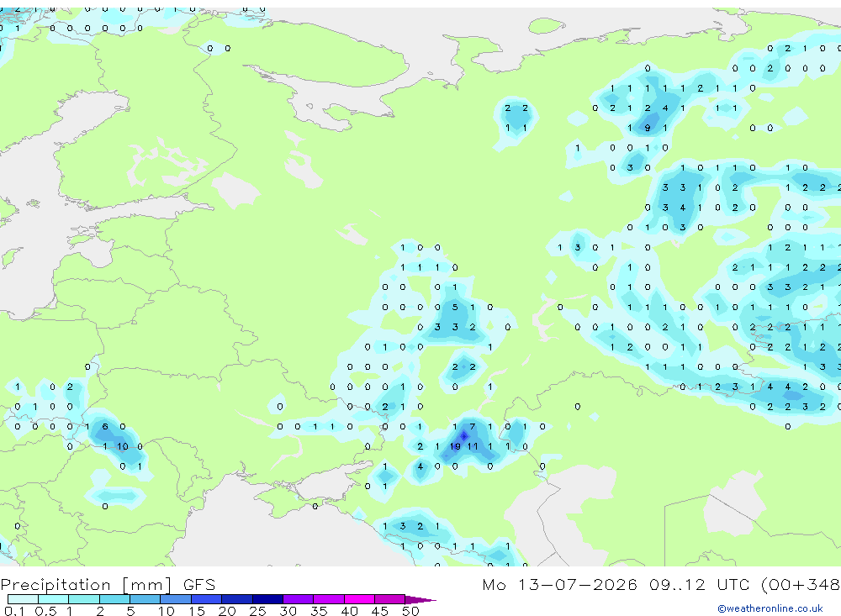Screen dimensions: 841x616
Task: Click the '19' precipitation value on the map
Action: [455, 446]
